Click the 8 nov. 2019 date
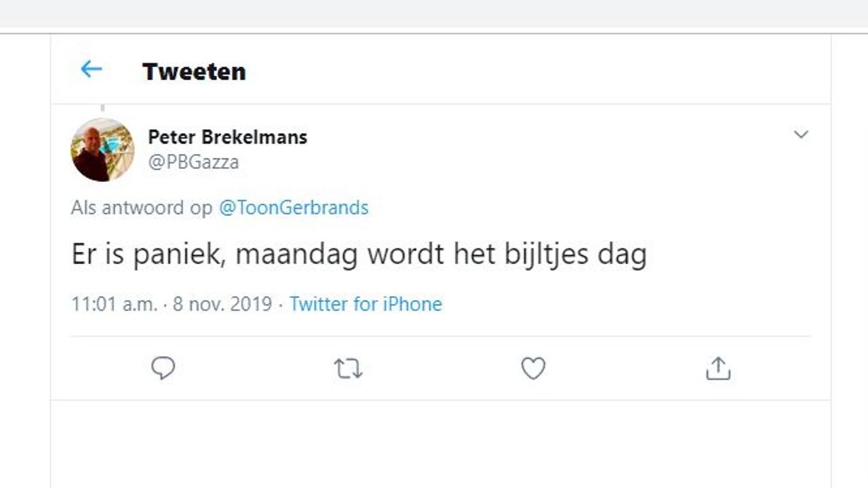Image resolution: width=868 pixels, height=488 pixels. pos(222,304)
